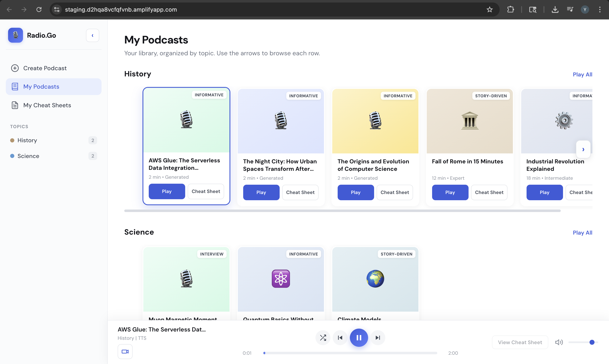Adjust the volume slider
The image size is (609, 364).
pos(583,342)
